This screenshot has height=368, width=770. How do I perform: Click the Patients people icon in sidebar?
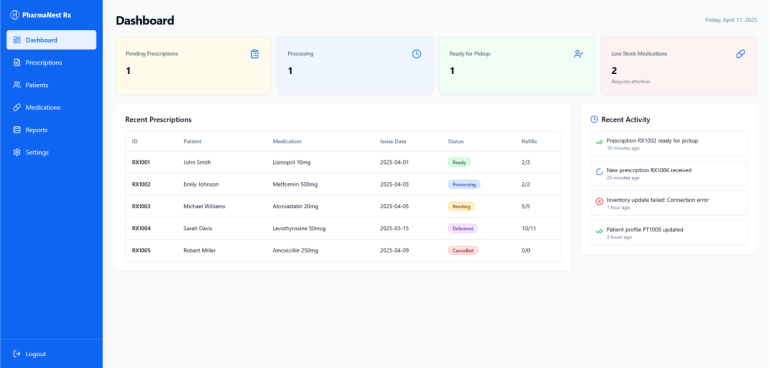tap(17, 85)
